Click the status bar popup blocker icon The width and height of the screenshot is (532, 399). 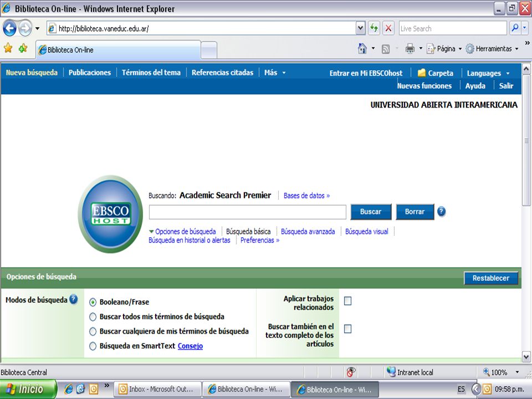(x=351, y=372)
